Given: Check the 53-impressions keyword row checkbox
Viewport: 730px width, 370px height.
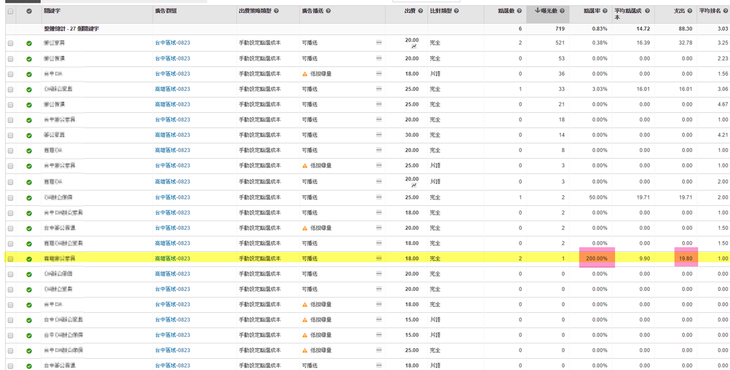Looking at the screenshot, I should [x=11, y=59].
